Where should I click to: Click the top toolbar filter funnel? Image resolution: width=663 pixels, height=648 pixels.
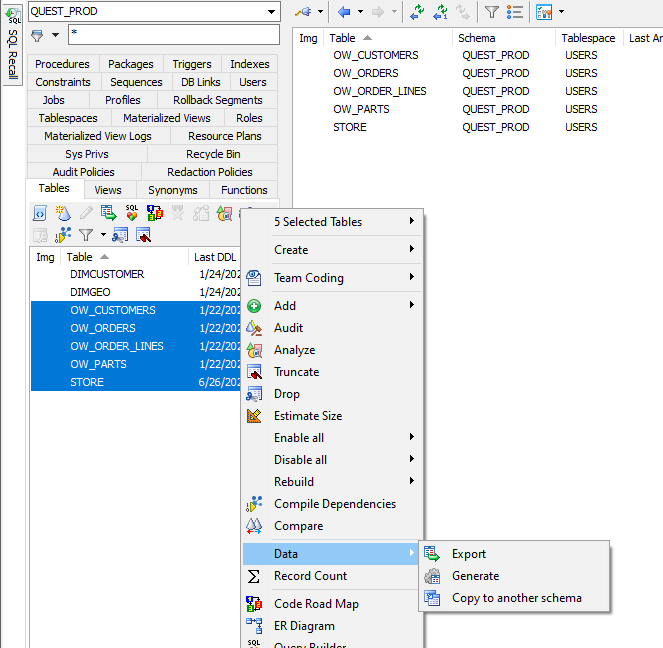[491, 12]
